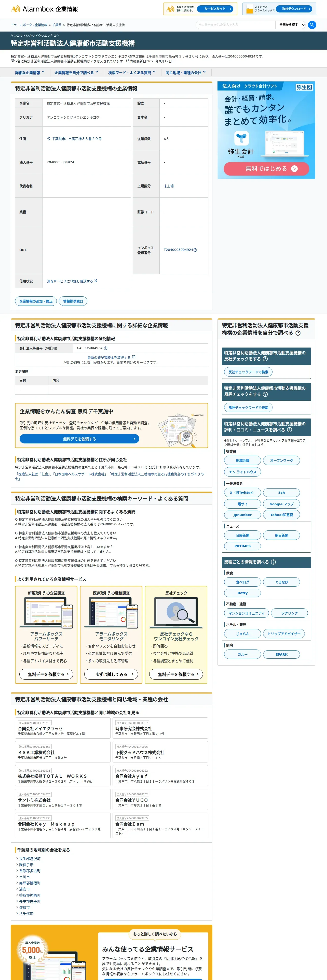This screenshot has height=980, width=327.
Task: Click the 弥生 logo in the ad banner
Action: [304, 87]
